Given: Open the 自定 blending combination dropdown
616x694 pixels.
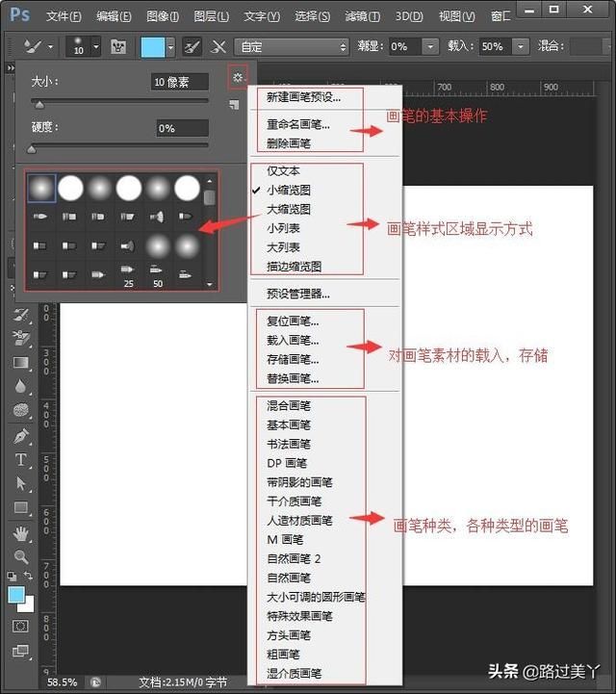Looking at the screenshot, I should point(294,47).
